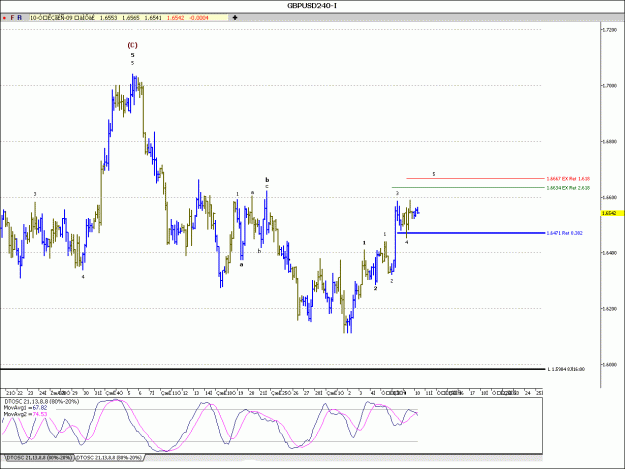Viewport: 625px width, 469px height.
Task: Click the black plus crosshair icon
Action: 235,18
